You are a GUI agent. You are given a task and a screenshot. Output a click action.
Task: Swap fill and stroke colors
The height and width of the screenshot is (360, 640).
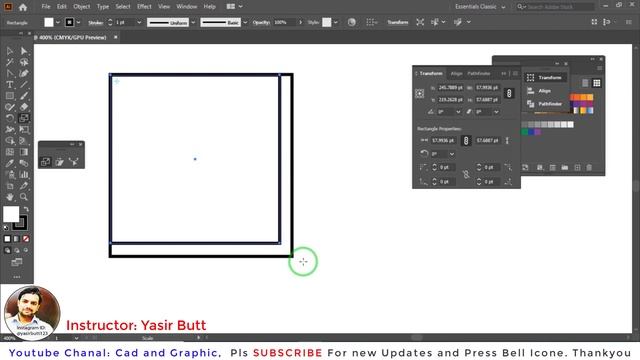pos(26,209)
